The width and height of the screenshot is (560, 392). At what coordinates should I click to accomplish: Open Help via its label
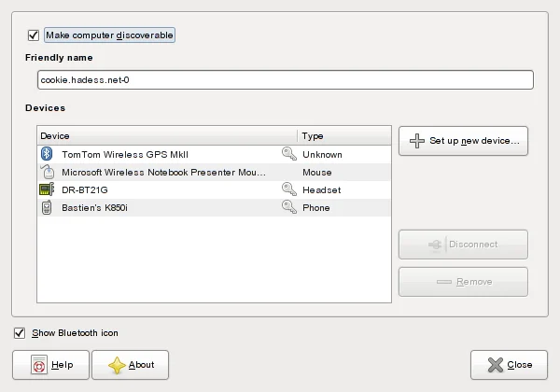point(63,365)
